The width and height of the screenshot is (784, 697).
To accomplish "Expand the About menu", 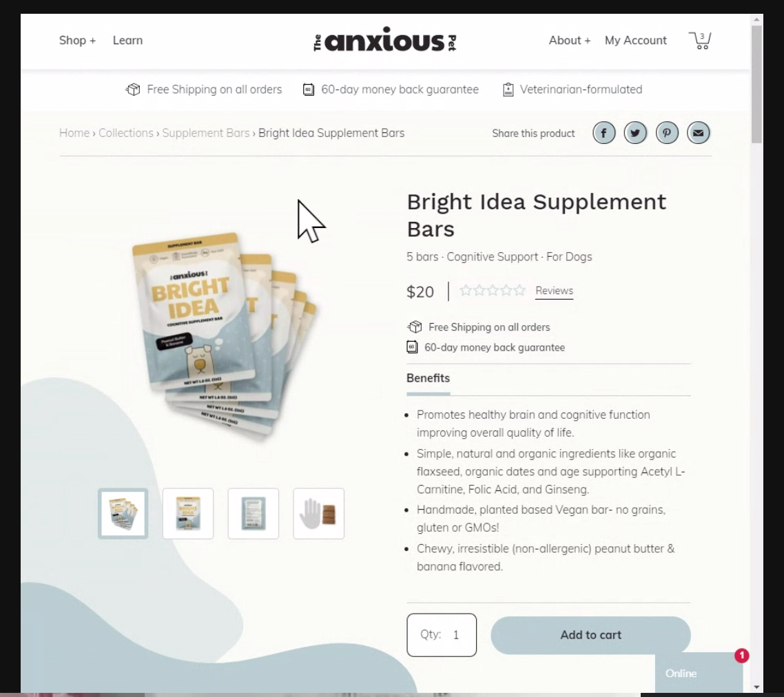I will [569, 40].
